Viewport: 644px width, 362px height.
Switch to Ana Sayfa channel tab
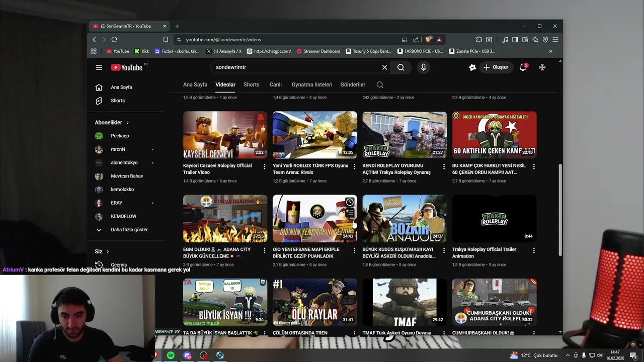195,85
